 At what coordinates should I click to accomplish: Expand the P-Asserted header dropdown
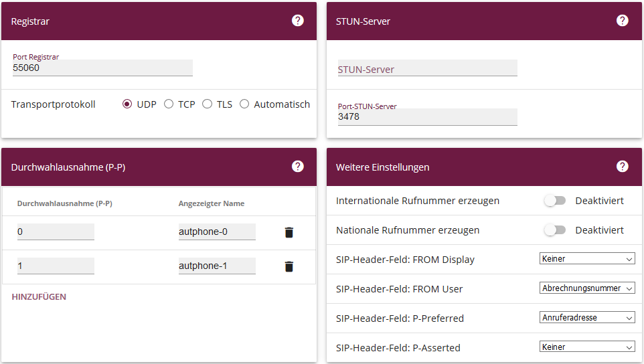point(586,347)
